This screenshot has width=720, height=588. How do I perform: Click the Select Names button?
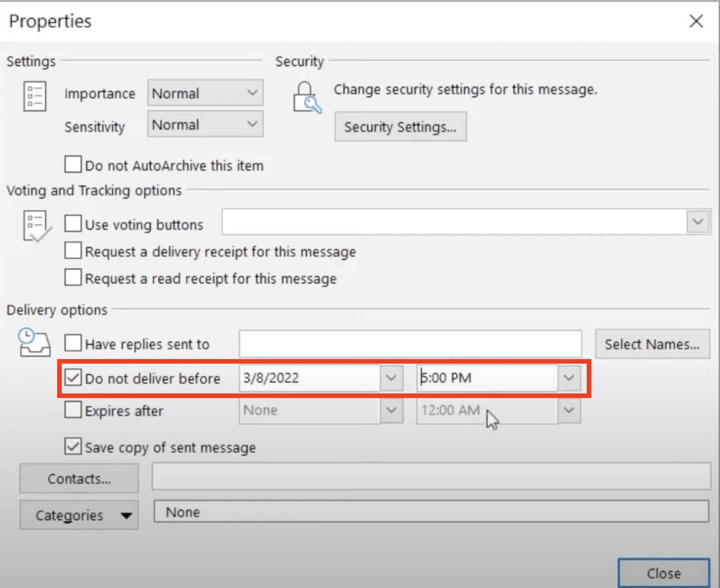tap(652, 344)
